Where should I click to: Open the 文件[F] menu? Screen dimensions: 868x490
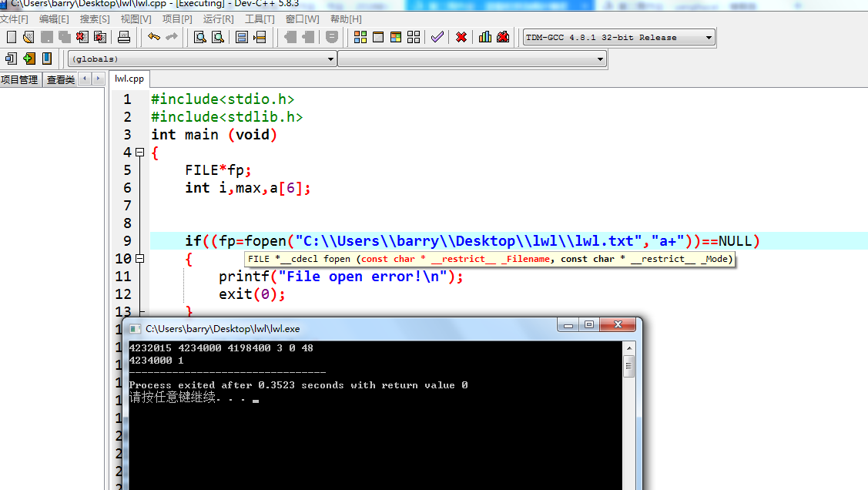(14, 18)
